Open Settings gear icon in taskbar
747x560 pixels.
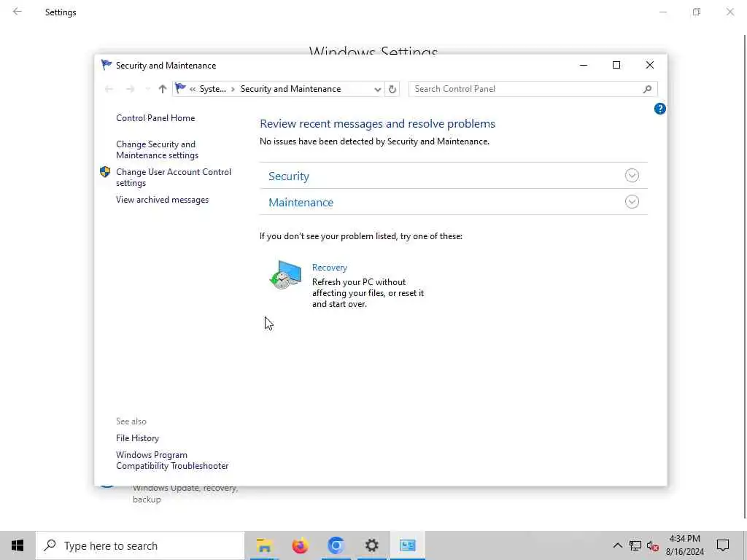pyautogui.click(x=371, y=545)
